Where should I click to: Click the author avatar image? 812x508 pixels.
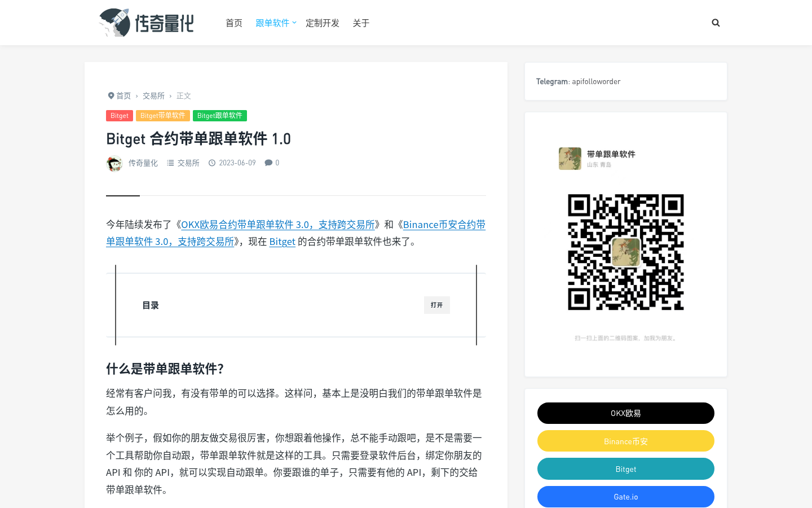click(x=114, y=163)
